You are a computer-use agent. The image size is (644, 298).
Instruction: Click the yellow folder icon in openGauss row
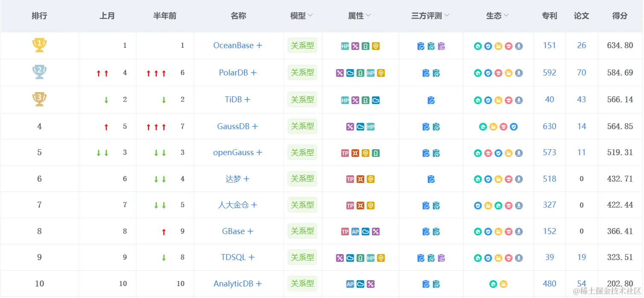click(x=509, y=153)
